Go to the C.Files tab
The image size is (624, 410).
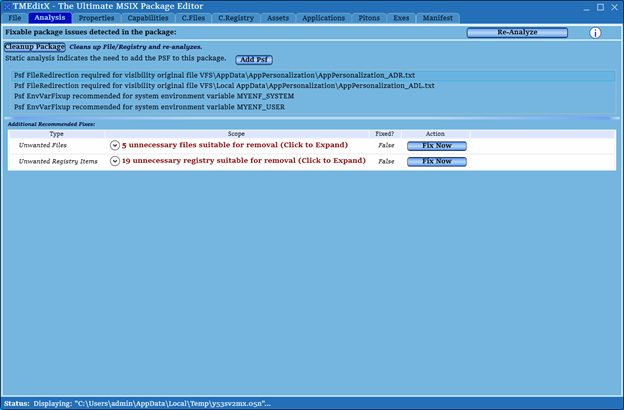[x=193, y=18]
